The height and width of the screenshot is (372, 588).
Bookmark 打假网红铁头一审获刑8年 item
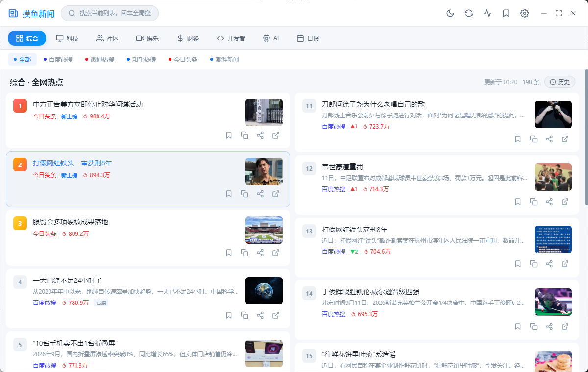(x=229, y=194)
